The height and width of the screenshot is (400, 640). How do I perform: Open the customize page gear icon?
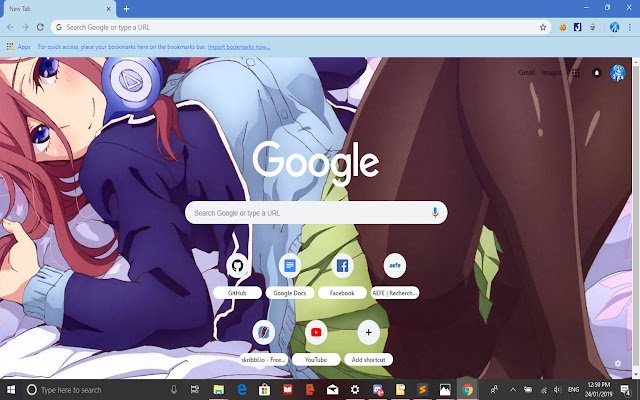[618, 363]
